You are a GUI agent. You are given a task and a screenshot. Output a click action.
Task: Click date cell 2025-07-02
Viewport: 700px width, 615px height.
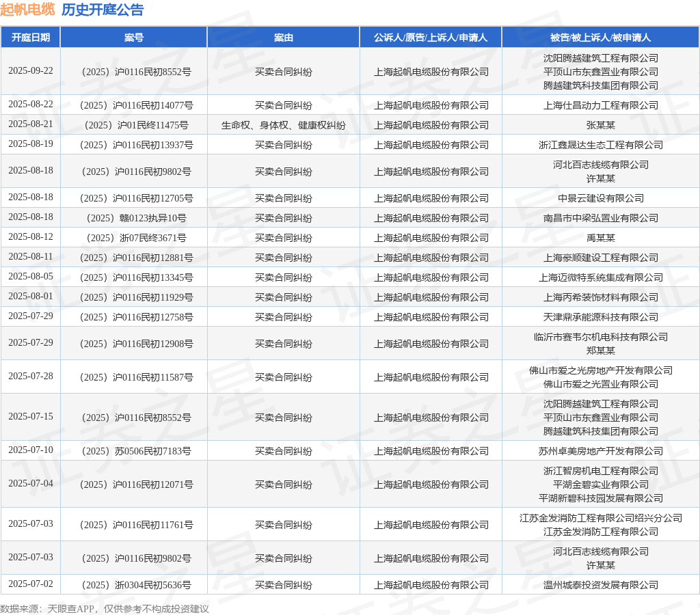(x=30, y=584)
